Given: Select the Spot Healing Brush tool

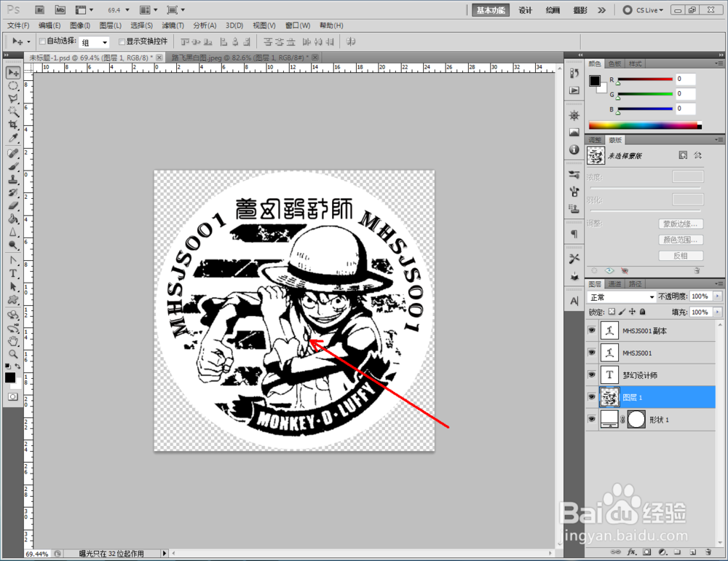Looking at the screenshot, I should pos(13,154).
